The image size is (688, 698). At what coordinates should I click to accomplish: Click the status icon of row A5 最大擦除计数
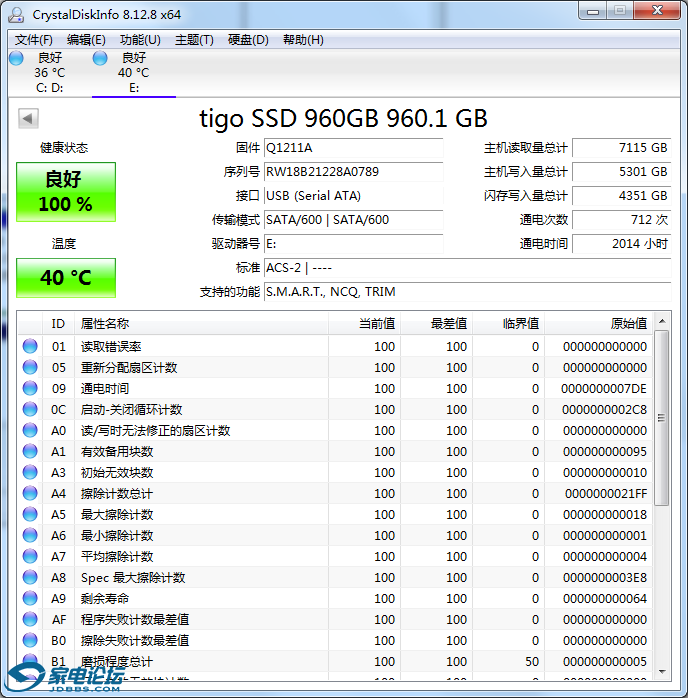pyautogui.click(x=30, y=514)
